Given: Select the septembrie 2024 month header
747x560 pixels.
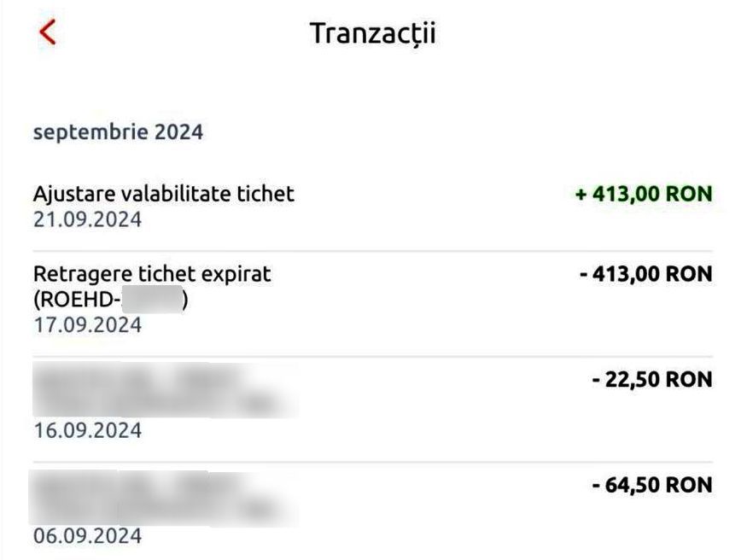Looking at the screenshot, I should (x=118, y=132).
